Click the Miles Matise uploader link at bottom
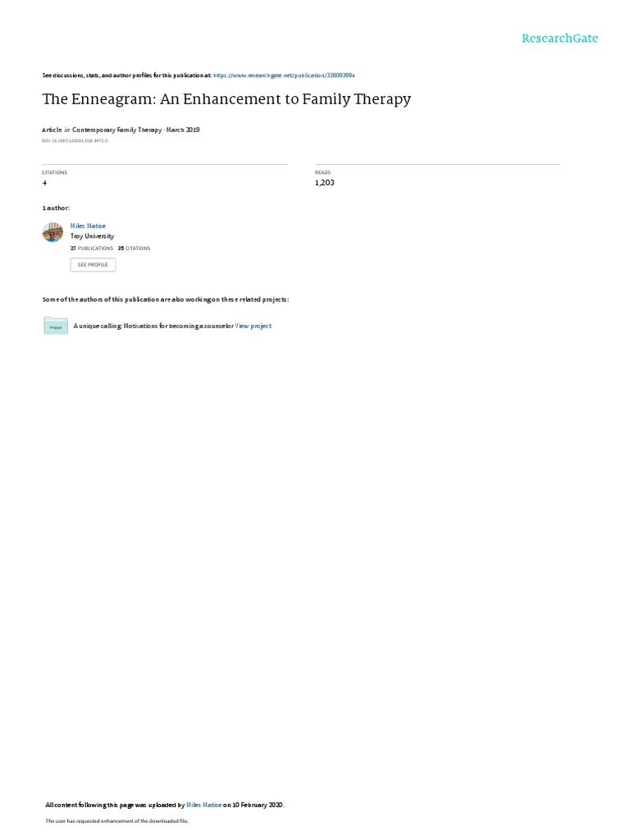Screen dimensions: 630x840 point(203,805)
